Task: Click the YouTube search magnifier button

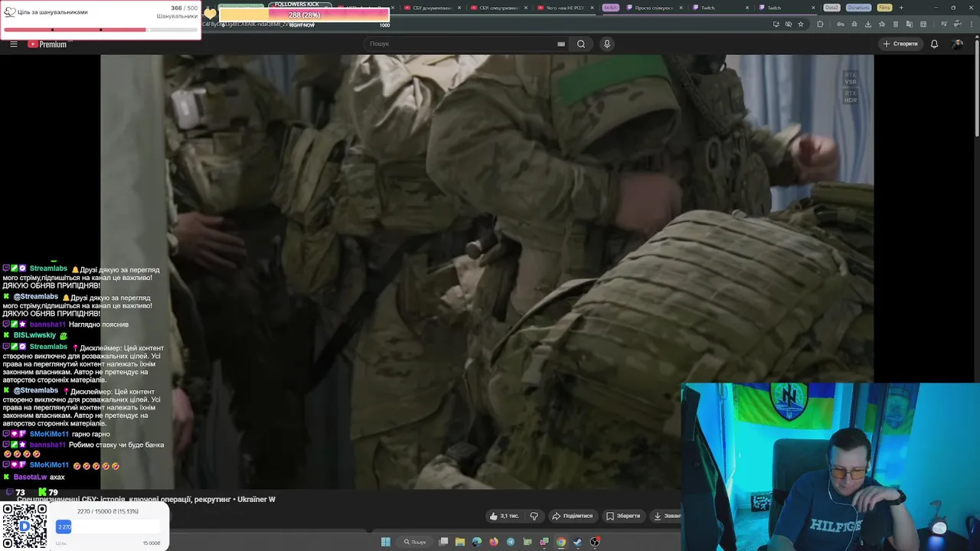Action: pyautogui.click(x=581, y=44)
